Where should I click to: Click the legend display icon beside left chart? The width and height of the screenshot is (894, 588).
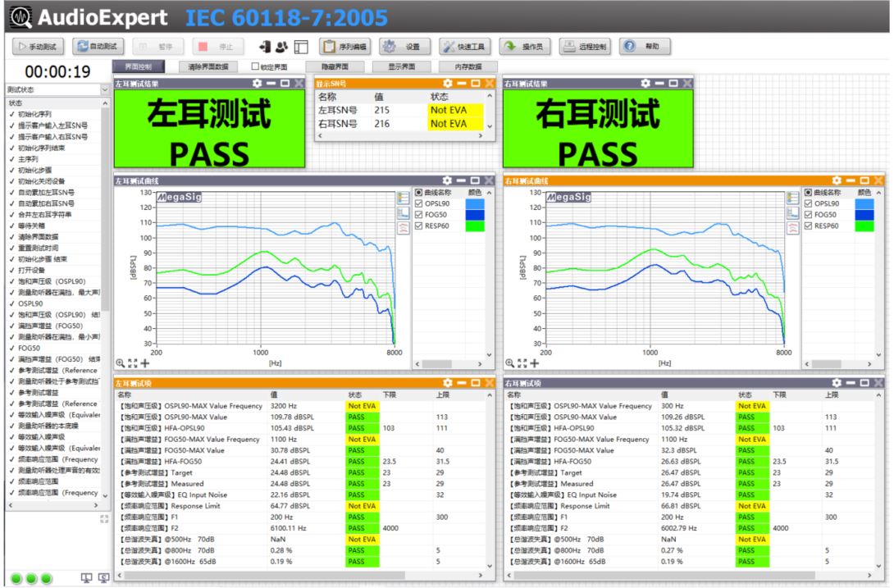coord(403,198)
